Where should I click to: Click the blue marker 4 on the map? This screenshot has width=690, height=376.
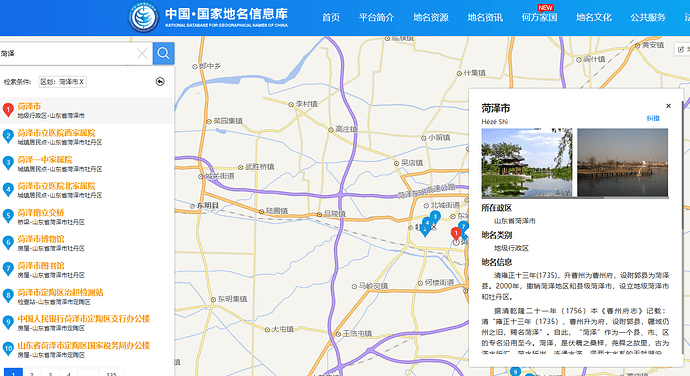tap(426, 223)
